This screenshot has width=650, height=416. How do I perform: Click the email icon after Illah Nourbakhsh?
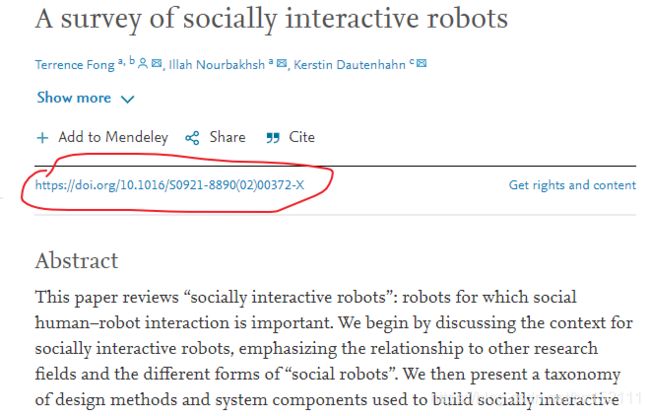click(x=281, y=63)
